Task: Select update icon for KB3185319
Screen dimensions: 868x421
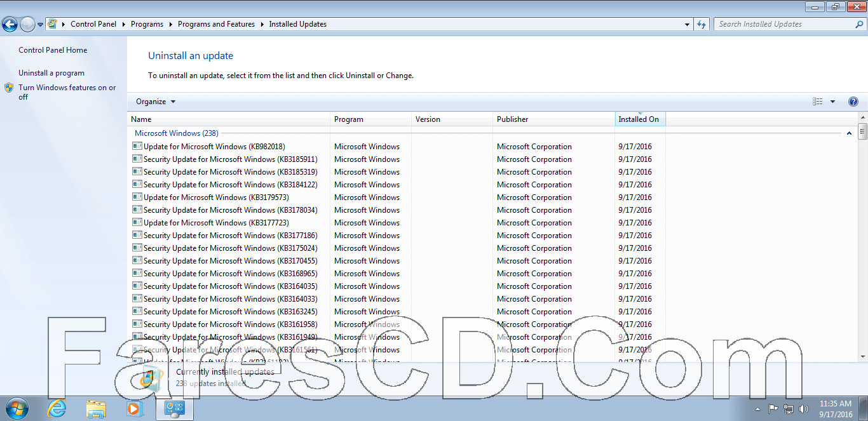Action: (137, 171)
